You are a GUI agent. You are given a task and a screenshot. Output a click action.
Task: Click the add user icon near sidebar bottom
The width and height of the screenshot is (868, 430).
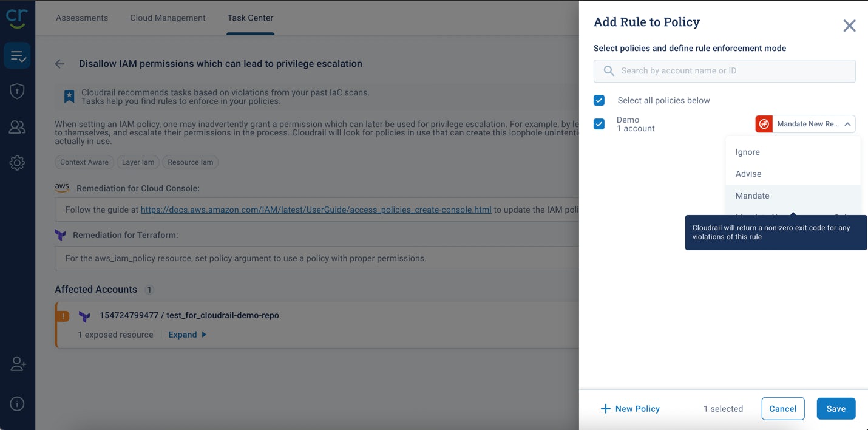[x=17, y=363]
